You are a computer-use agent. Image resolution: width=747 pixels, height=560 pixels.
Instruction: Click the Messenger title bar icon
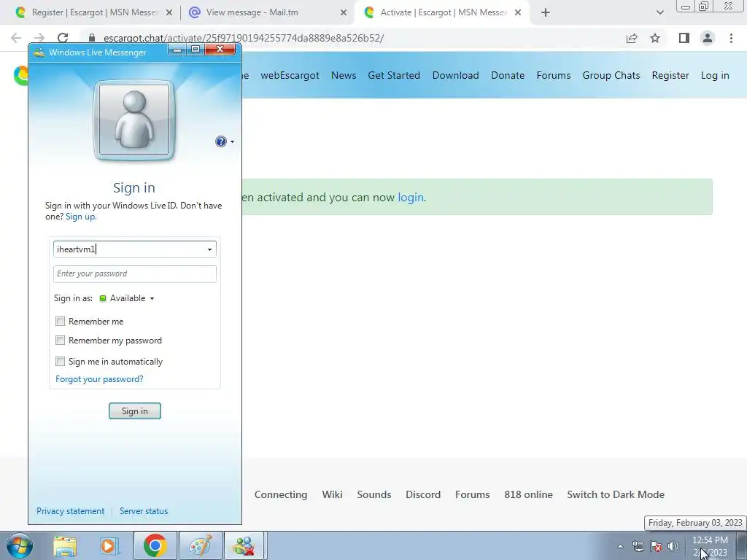point(39,52)
